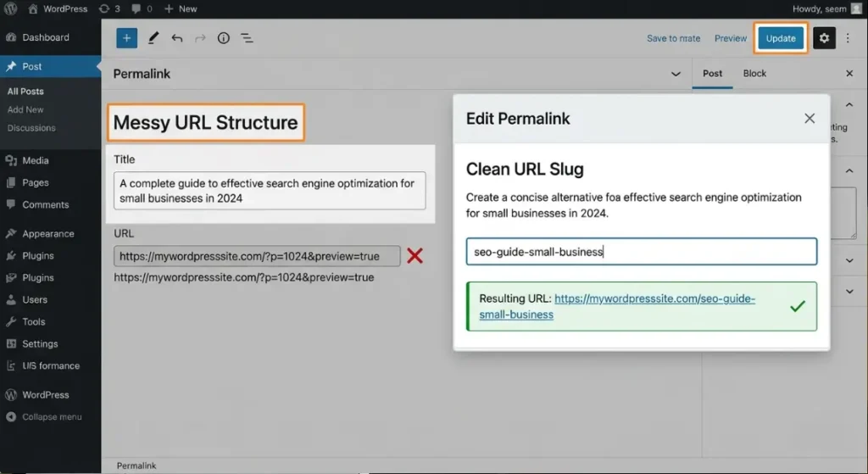Click the plain URL text below field
This screenshot has height=474, width=868.
pos(244,277)
